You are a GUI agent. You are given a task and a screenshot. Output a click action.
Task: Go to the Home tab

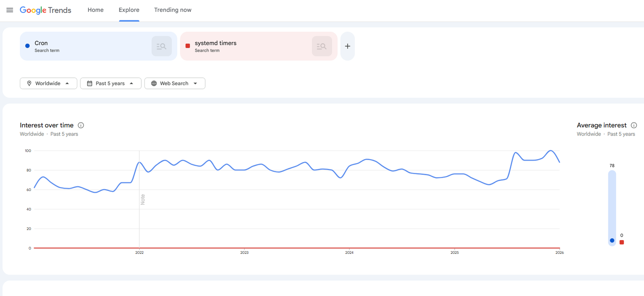coord(96,10)
